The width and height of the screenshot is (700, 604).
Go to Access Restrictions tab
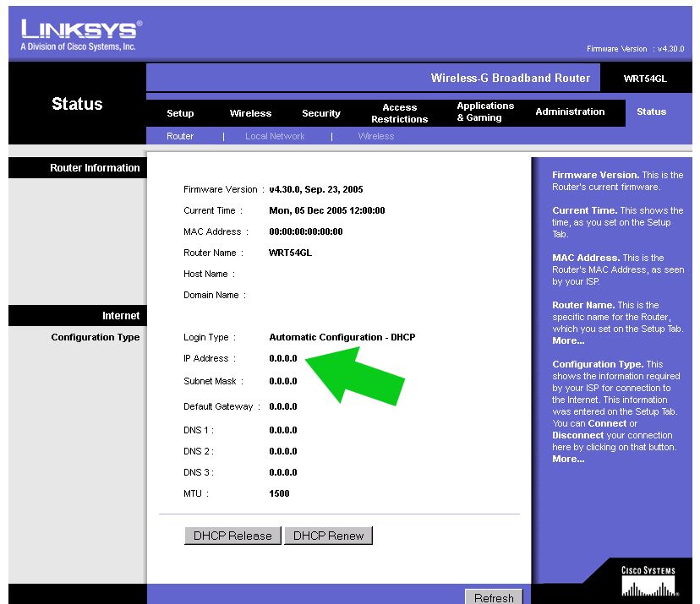pos(400,113)
